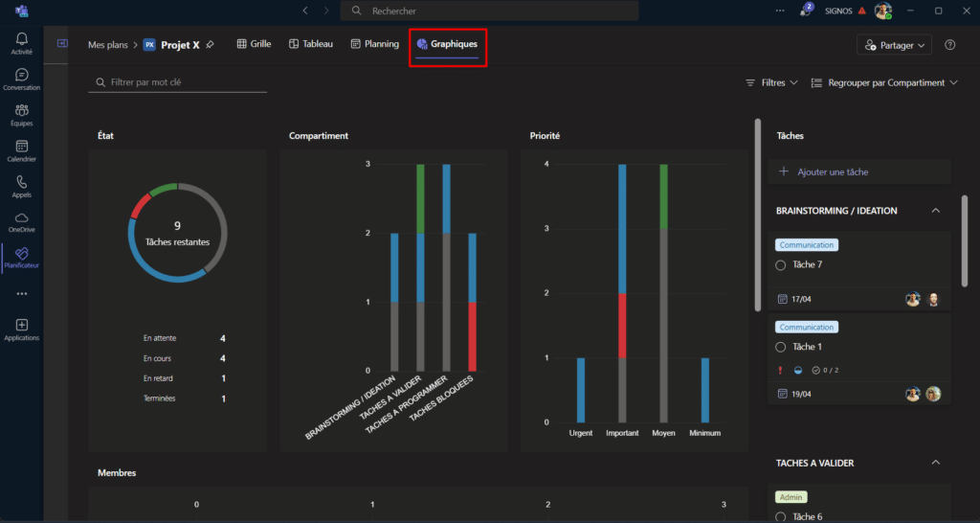Open Regrouper par Compartiment dropdown

tap(883, 83)
